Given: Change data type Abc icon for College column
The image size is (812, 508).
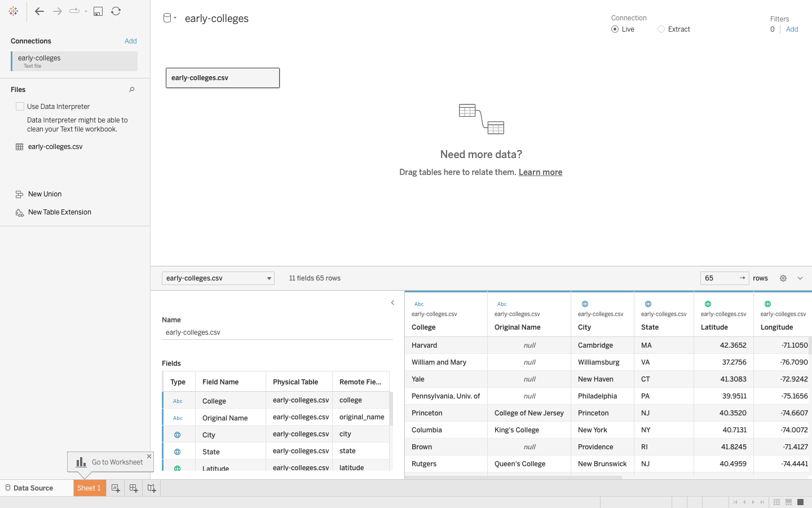Looking at the screenshot, I should [x=419, y=304].
